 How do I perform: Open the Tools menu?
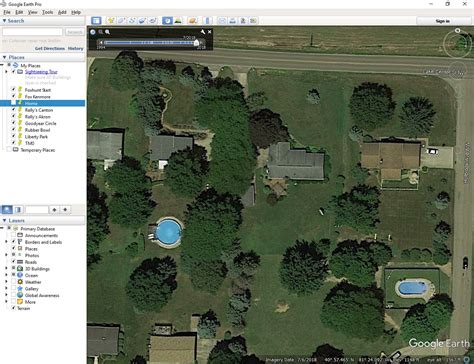[x=47, y=12]
